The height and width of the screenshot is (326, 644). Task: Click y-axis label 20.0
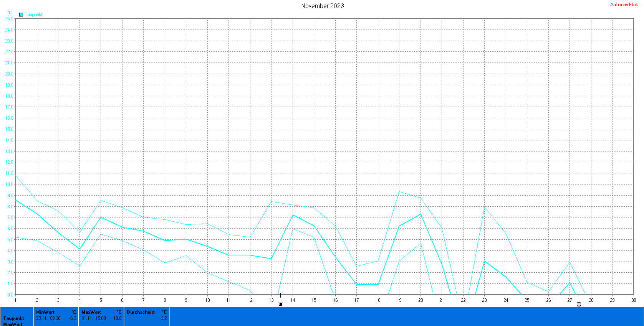[x=9, y=74]
